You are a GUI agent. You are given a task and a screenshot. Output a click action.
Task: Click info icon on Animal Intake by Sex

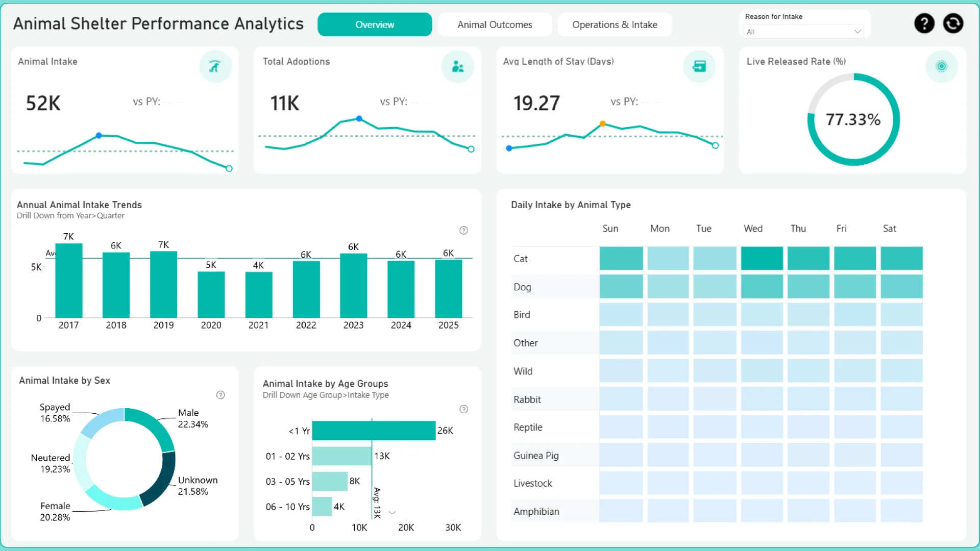[220, 395]
